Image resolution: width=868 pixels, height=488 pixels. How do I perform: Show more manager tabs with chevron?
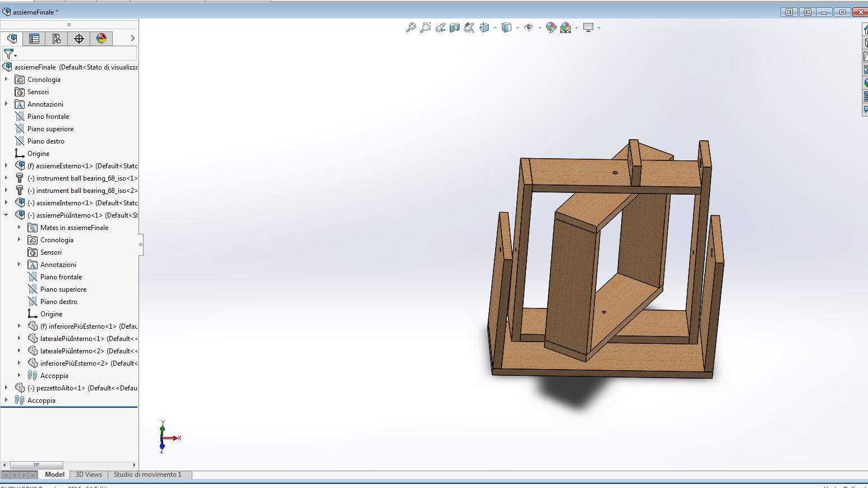pyautogui.click(x=132, y=38)
